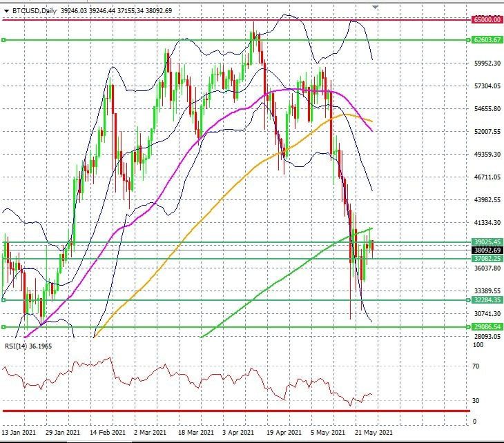Click the 2 Mar 2021 date label
Image resolution: width=504 pixels, height=443 pixels.
coord(150,433)
